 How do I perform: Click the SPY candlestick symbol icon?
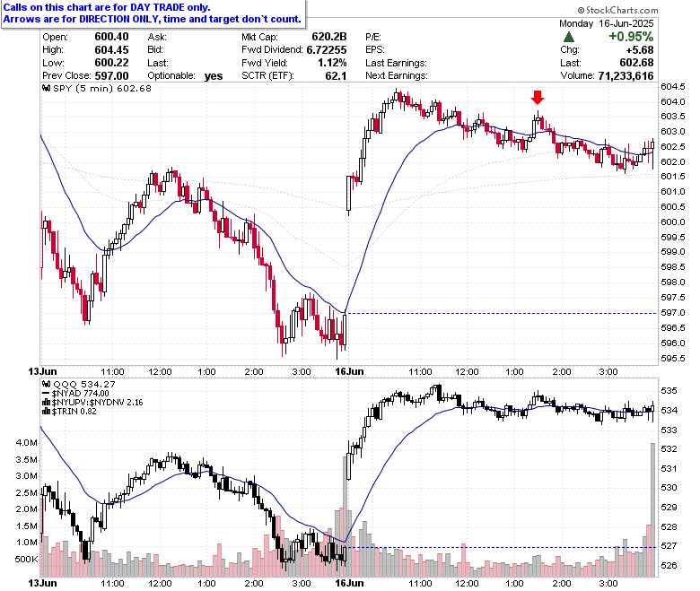47,88
